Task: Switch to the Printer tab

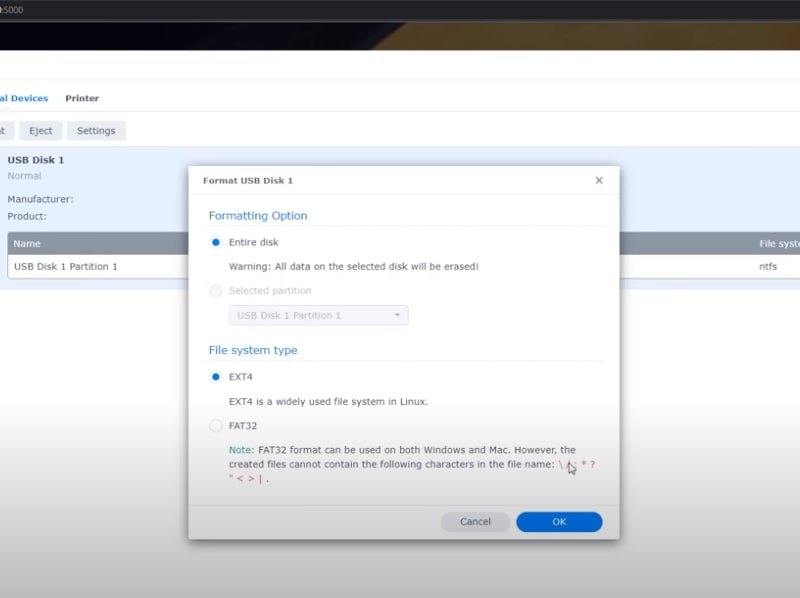Action: 82,98
